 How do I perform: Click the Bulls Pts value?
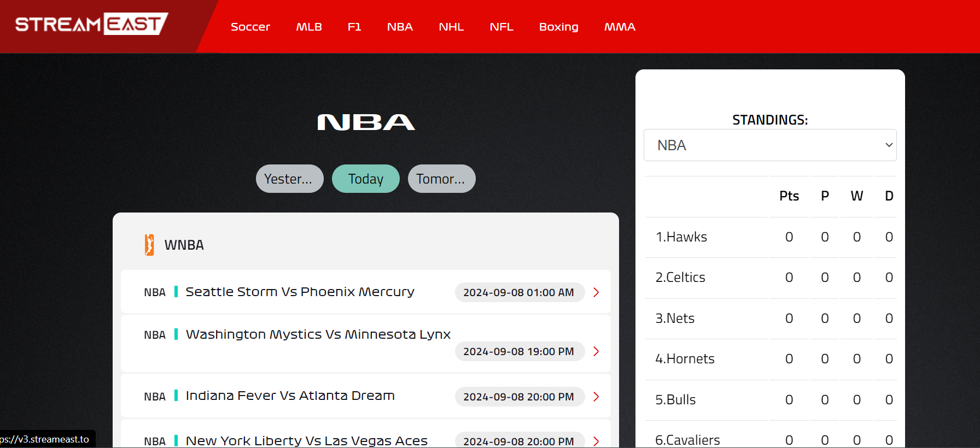coord(789,400)
